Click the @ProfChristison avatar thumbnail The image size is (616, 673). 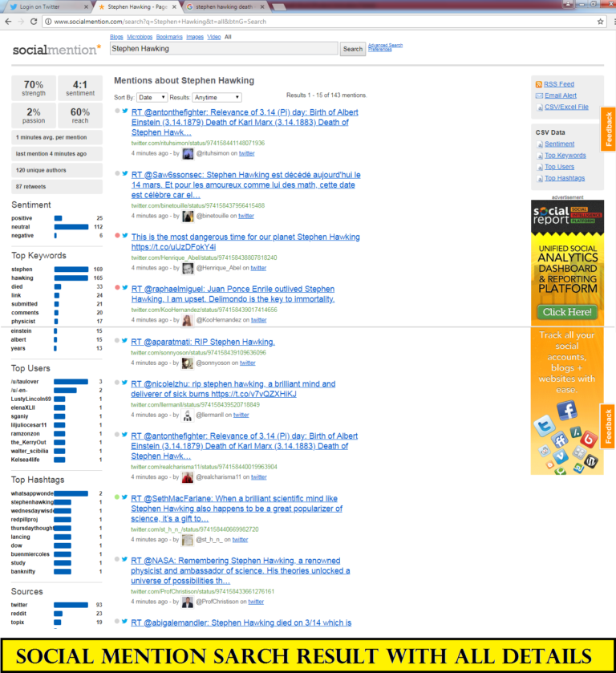(x=187, y=602)
